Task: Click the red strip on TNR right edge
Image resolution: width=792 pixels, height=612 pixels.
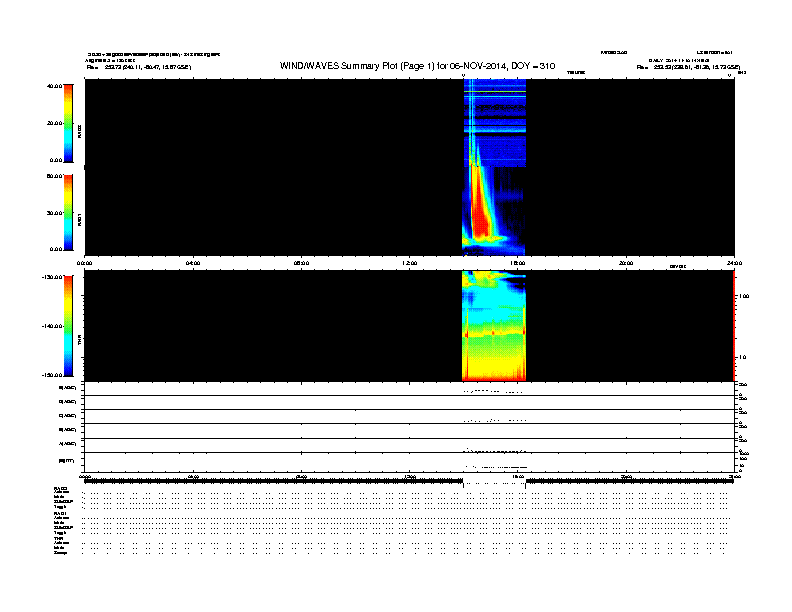Action: pyautogui.click(x=734, y=326)
